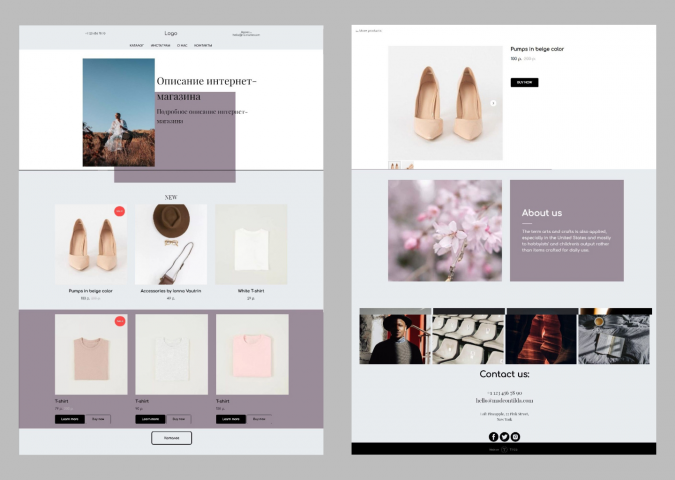Open the White T-shirt product image
Image resolution: width=675 pixels, height=480 pixels.
[x=251, y=244]
